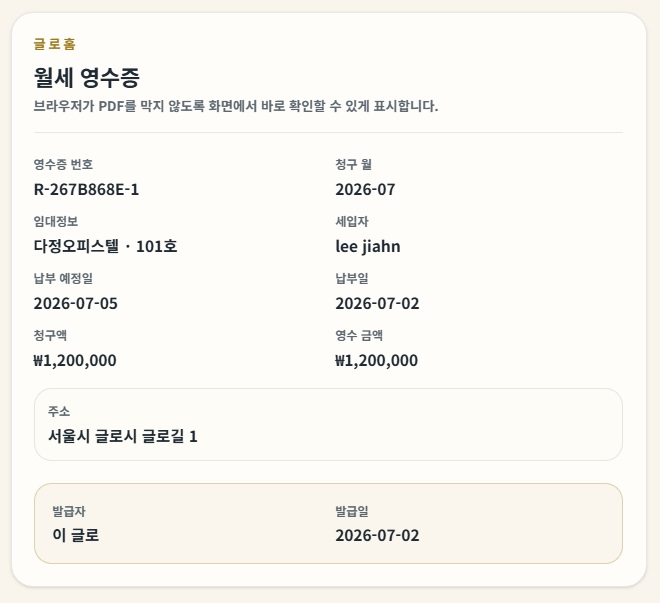Click tenant name lee jiahn

[368, 247]
